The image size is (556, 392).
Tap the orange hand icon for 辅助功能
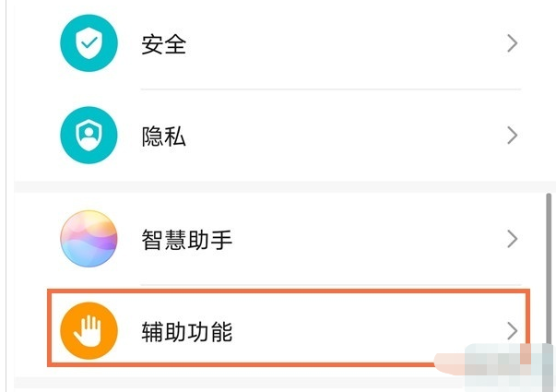pos(89,330)
